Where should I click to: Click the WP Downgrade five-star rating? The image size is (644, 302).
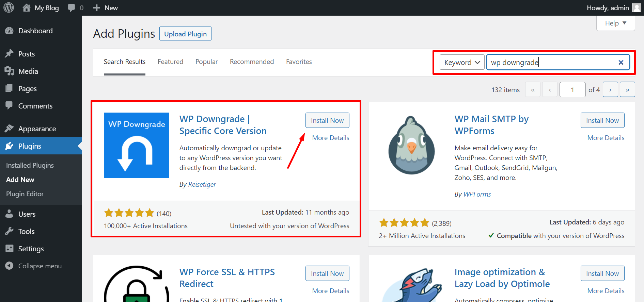[129, 213]
